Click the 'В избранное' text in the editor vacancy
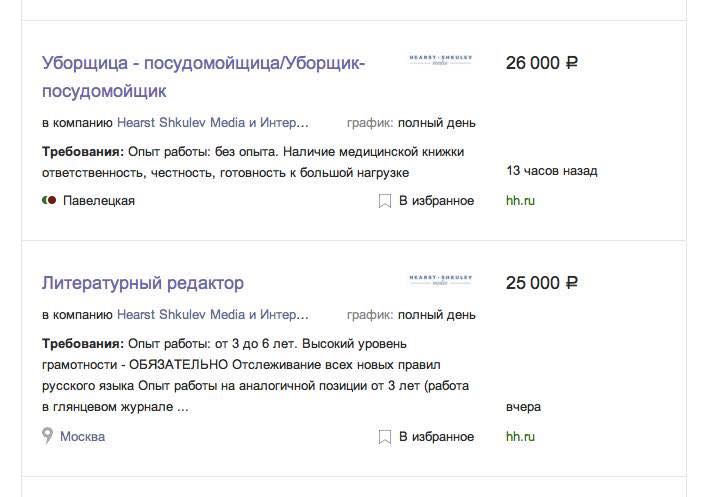Screen dimensions: 710x497 (x=436, y=437)
